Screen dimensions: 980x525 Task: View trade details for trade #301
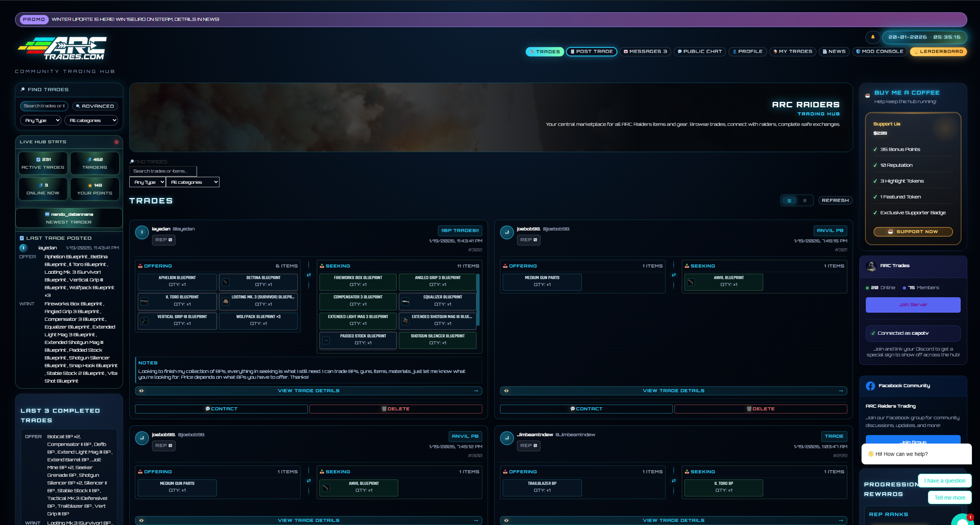tap(673, 391)
